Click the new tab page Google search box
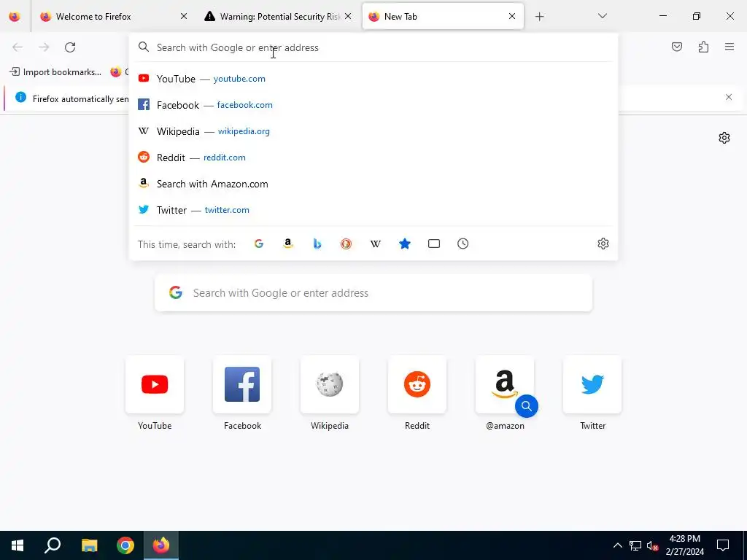 (373, 293)
